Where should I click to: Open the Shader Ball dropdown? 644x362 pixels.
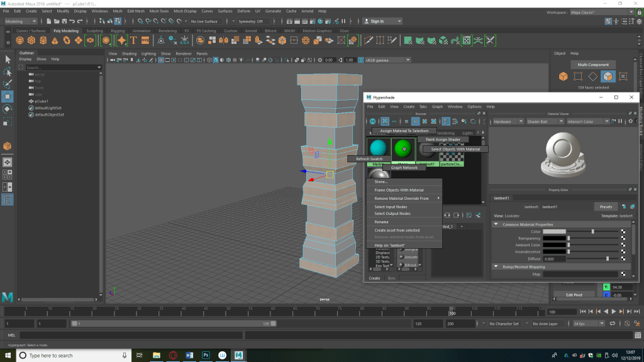545,121
